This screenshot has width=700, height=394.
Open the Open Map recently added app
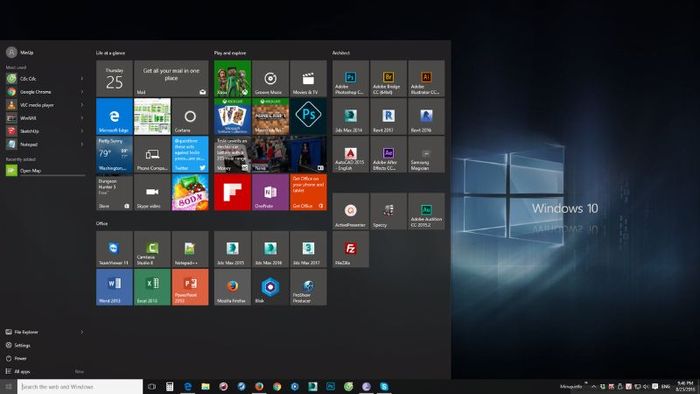click(45, 170)
